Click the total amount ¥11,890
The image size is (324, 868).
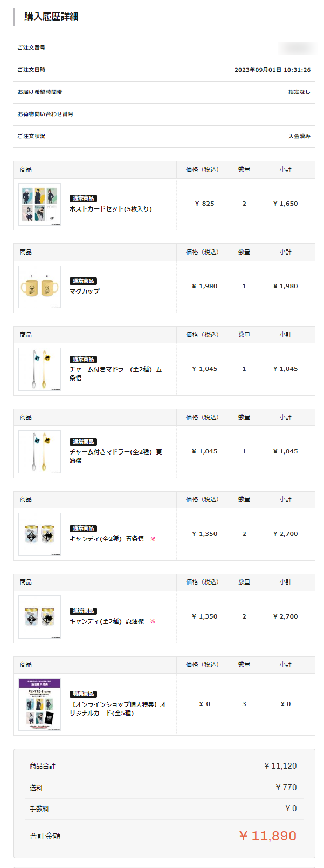pos(267,836)
